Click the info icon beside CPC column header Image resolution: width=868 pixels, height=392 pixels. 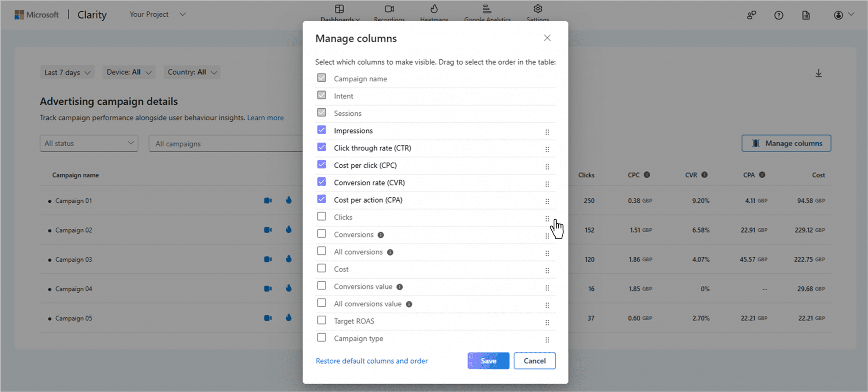click(647, 175)
